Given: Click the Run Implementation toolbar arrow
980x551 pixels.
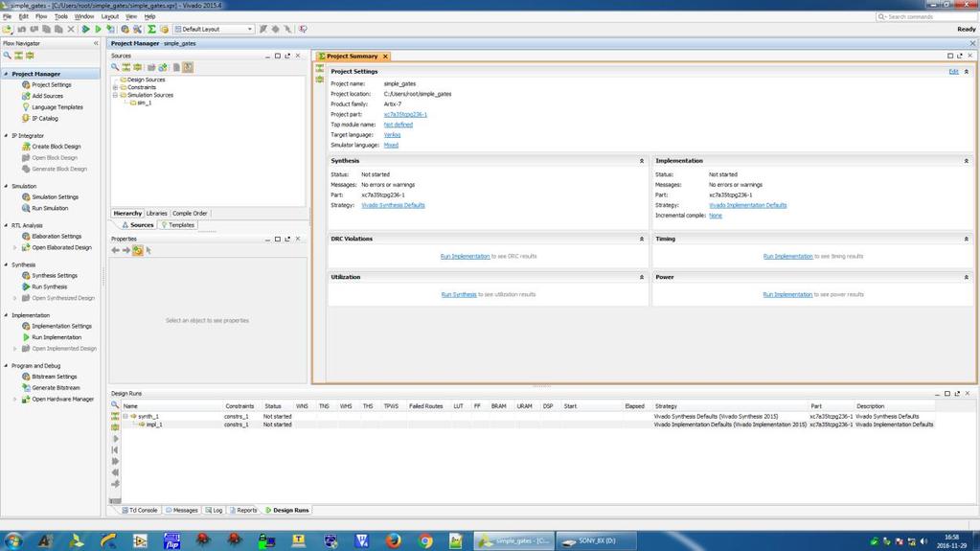Looking at the screenshot, I should pyautogui.click(x=98, y=29).
